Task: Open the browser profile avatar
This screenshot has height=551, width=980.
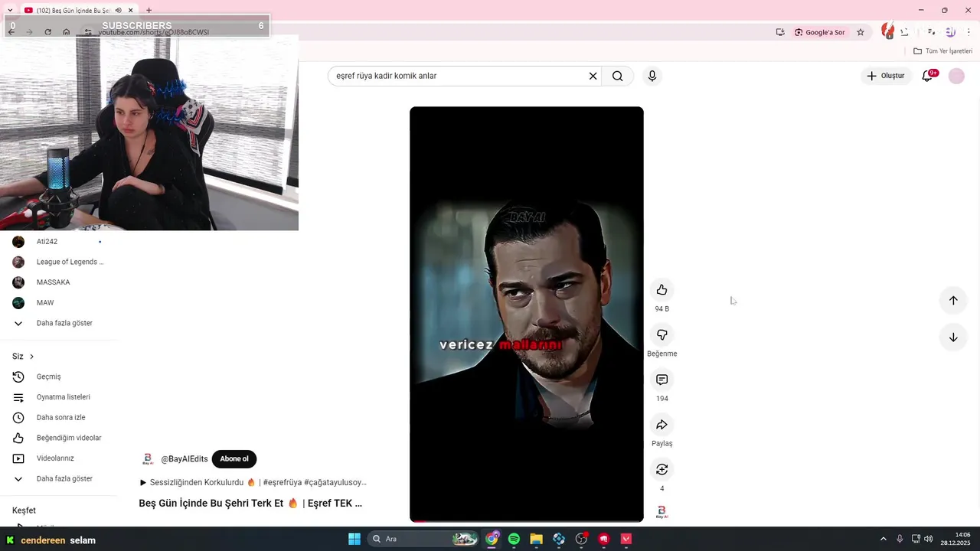Action: click(x=950, y=32)
